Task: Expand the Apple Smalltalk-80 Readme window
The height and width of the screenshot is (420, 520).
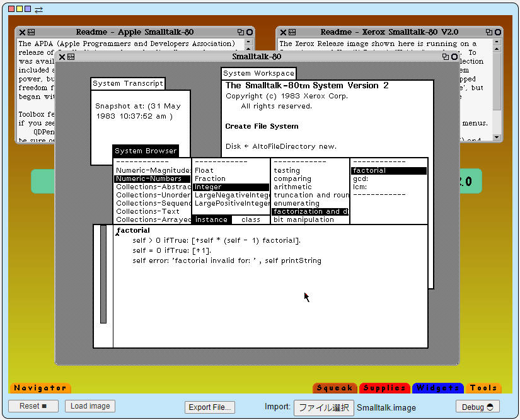Action: [x=241, y=32]
